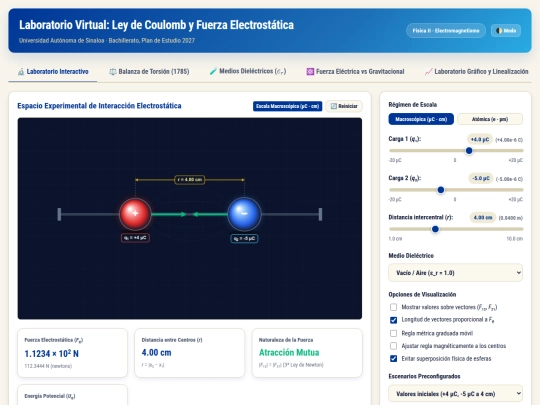
Task: Click the Distancia entre Centros 4.00 cm value
Action: coord(156,353)
